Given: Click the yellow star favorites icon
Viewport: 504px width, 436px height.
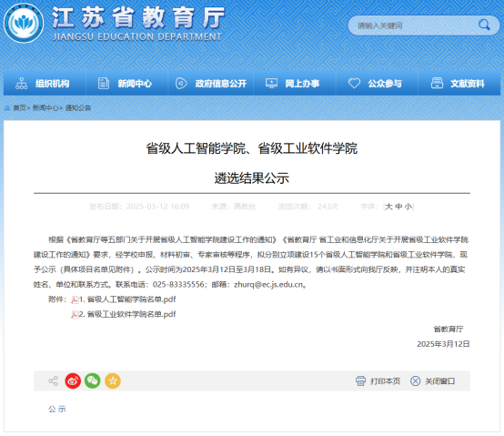Looking at the screenshot, I should [x=113, y=381].
